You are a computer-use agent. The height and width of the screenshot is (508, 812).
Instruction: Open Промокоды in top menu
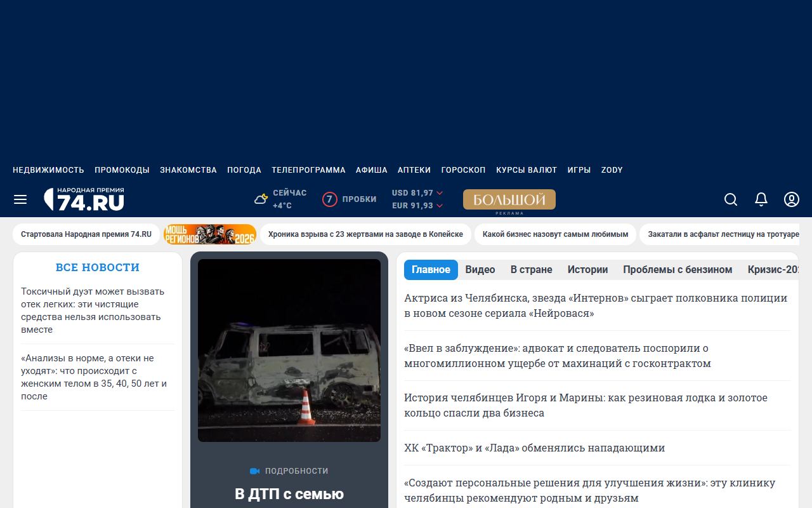122,170
